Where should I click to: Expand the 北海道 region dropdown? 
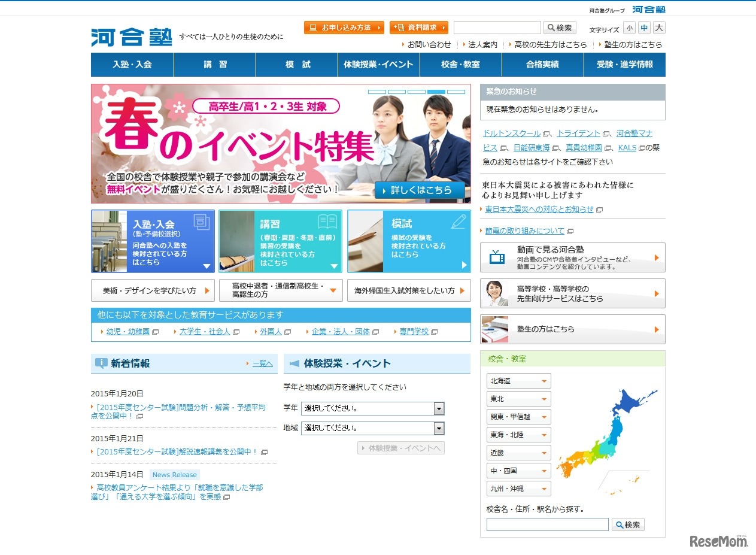[518, 381]
